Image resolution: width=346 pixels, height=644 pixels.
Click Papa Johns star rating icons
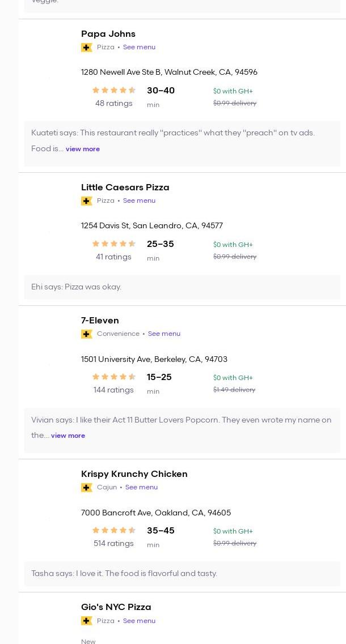pos(113,90)
